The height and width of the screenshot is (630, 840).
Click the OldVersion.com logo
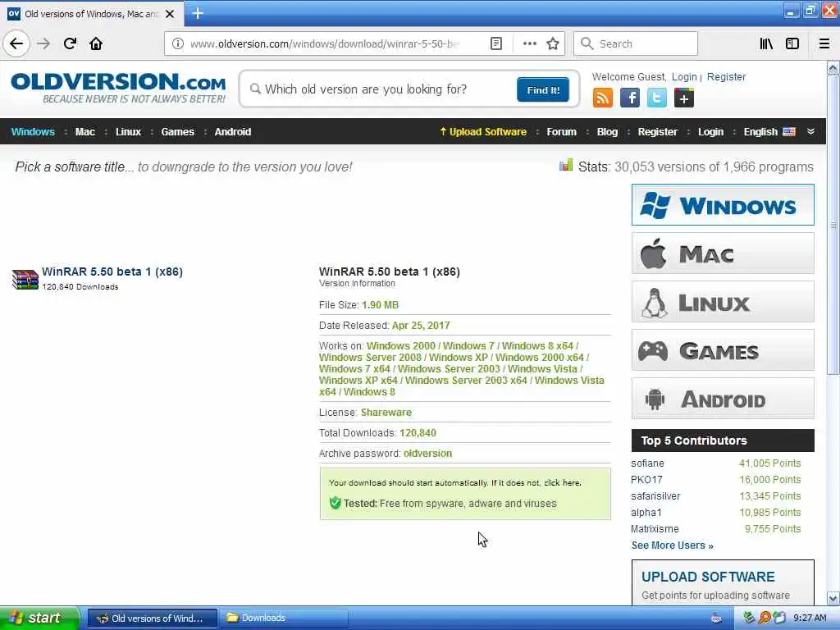(118, 88)
